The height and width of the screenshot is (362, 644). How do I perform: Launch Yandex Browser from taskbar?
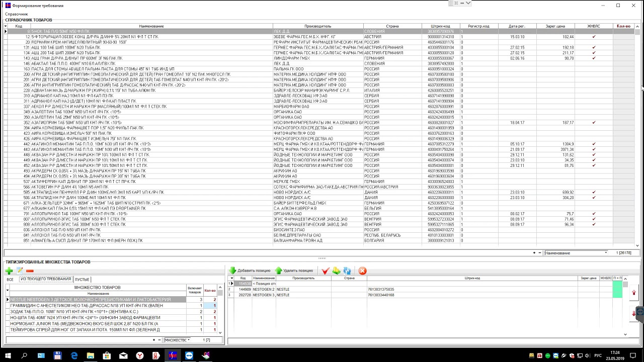[x=140, y=355]
